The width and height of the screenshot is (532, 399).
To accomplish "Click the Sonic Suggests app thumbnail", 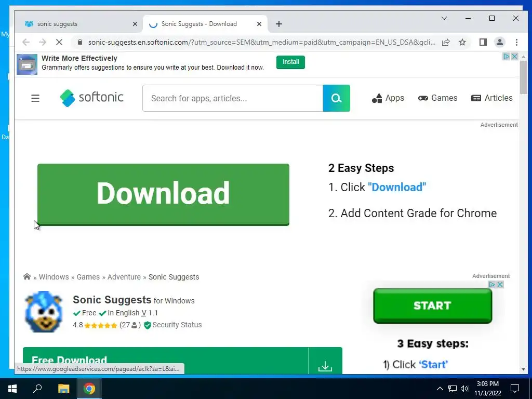I will point(44,312).
